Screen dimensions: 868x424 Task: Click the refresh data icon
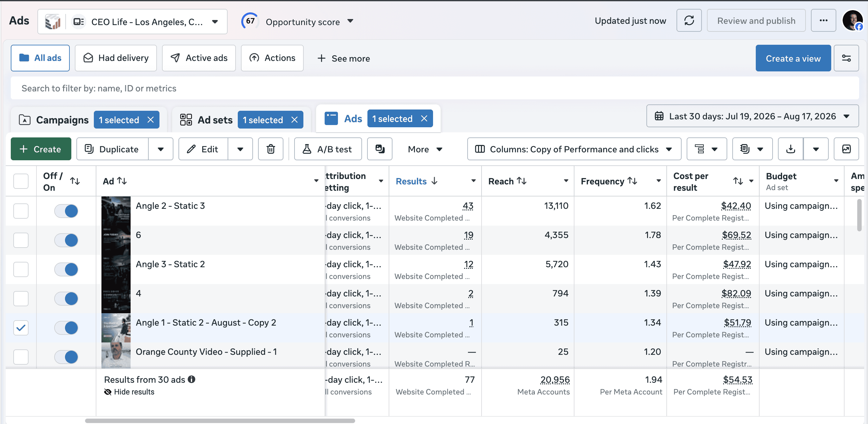689,21
